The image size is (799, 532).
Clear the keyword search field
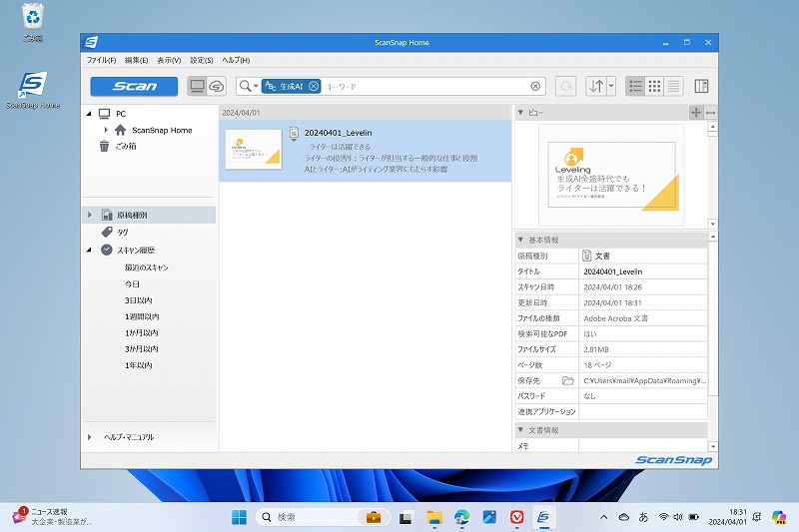tap(535, 87)
